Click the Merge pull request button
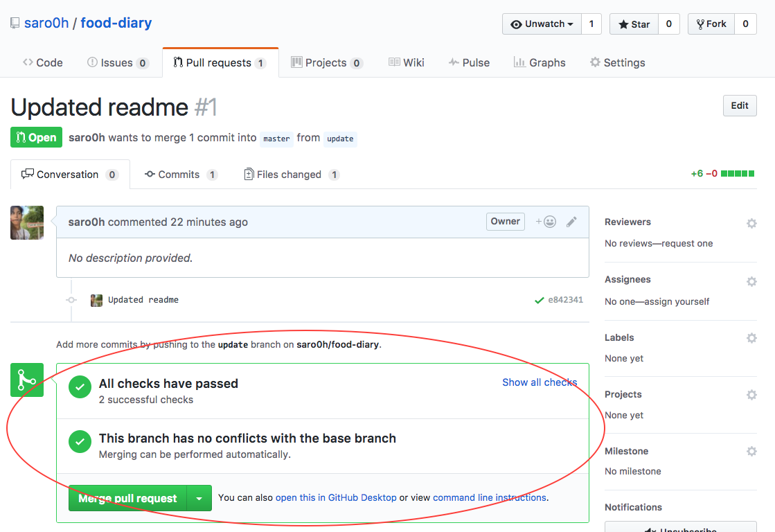The image size is (775, 532). [127, 498]
